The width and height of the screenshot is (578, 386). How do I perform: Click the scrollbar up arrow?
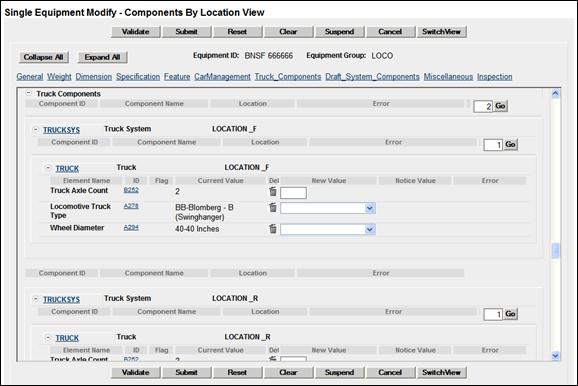tap(556, 93)
